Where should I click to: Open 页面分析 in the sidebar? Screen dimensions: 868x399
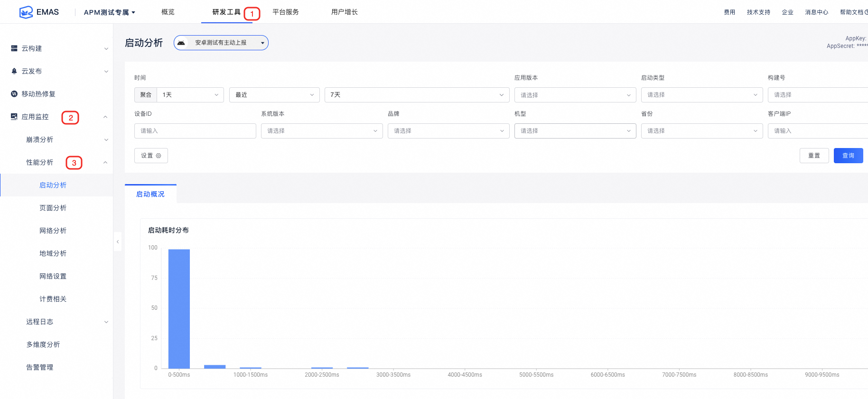click(53, 208)
